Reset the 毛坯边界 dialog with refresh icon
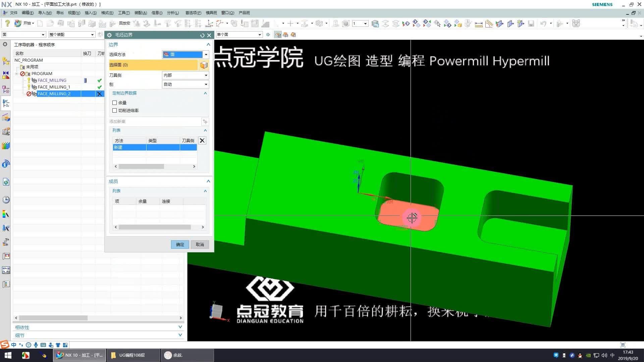Viewport: 644px width, 362px height. point(202,35)
